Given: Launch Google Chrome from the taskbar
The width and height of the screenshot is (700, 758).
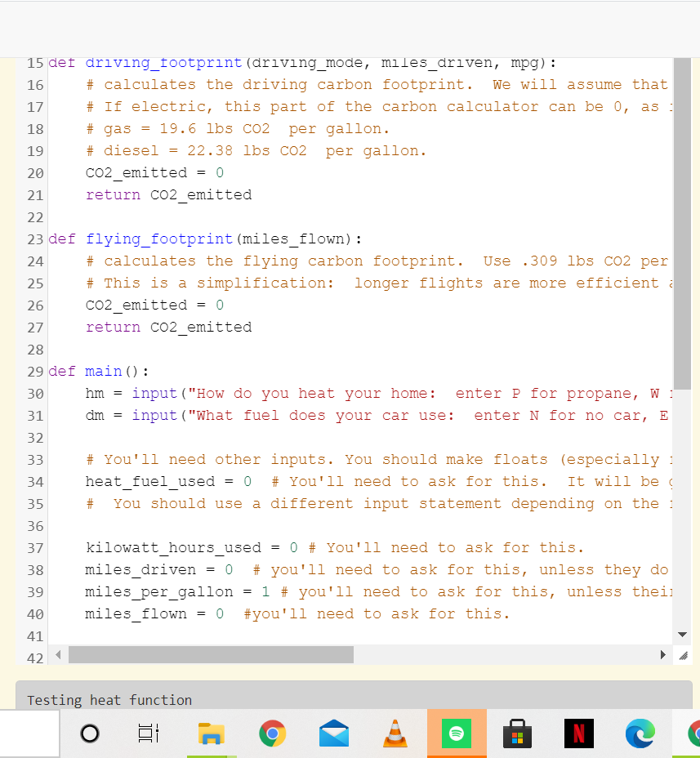Looking at the screenshot, I should pyautogui.click(x=272, y=733).
